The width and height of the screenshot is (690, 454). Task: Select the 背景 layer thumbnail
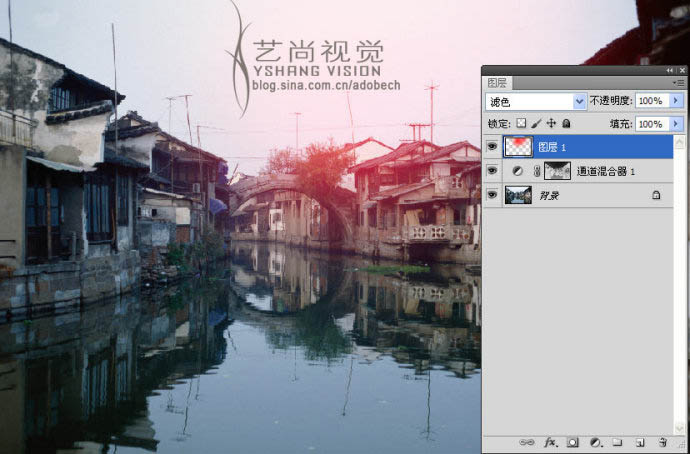click(518, 195)
